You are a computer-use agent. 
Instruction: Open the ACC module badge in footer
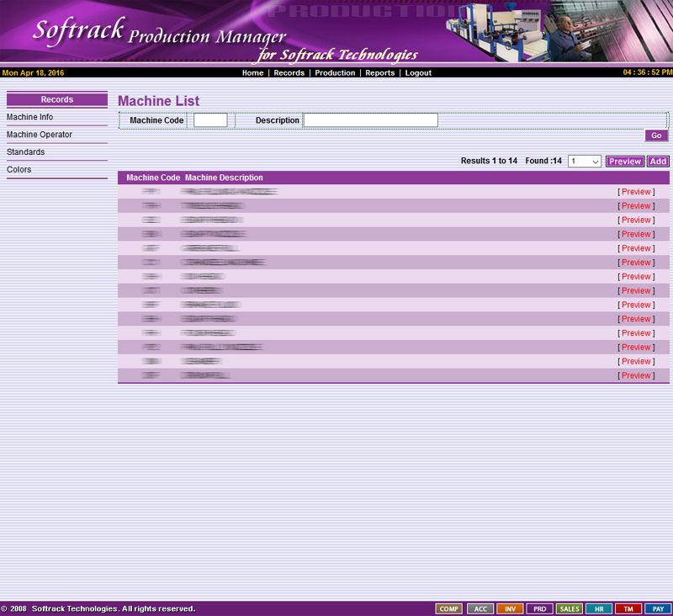coord(480,608)
